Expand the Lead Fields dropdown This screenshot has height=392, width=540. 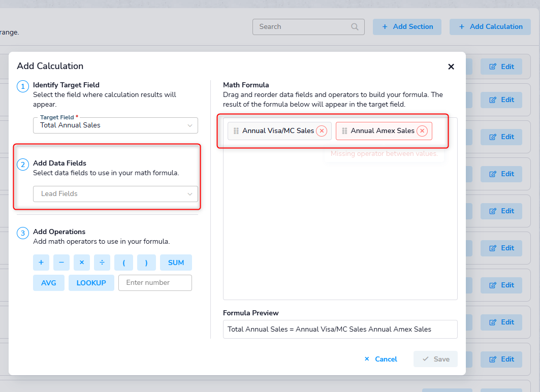coord(115,194)
